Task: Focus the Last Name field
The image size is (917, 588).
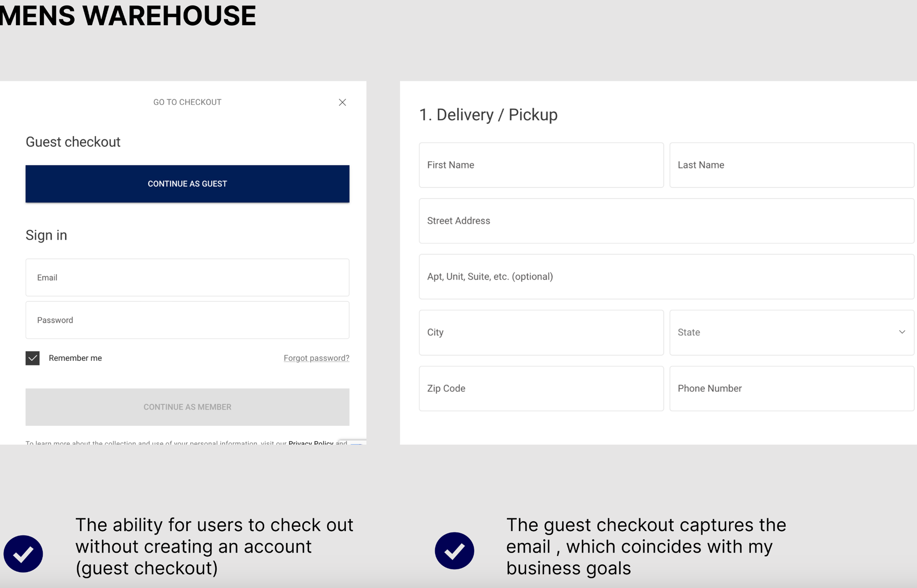Action: (791, 165)
